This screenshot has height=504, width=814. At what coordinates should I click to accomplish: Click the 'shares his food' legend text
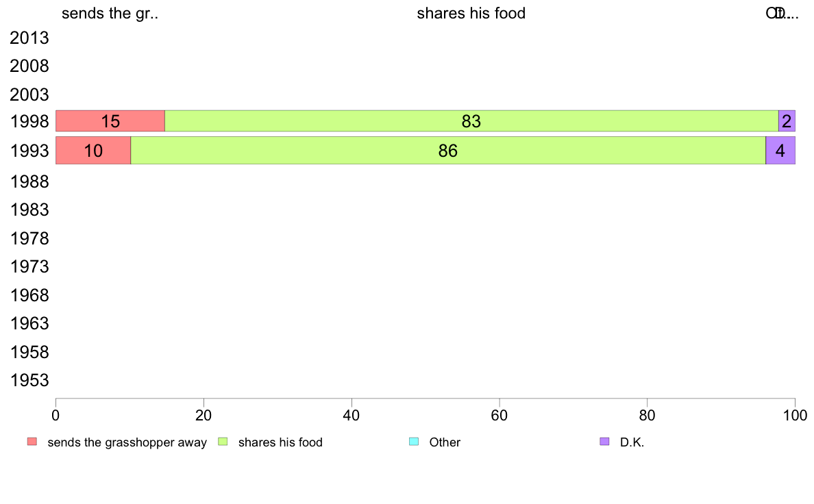point(280,442)
